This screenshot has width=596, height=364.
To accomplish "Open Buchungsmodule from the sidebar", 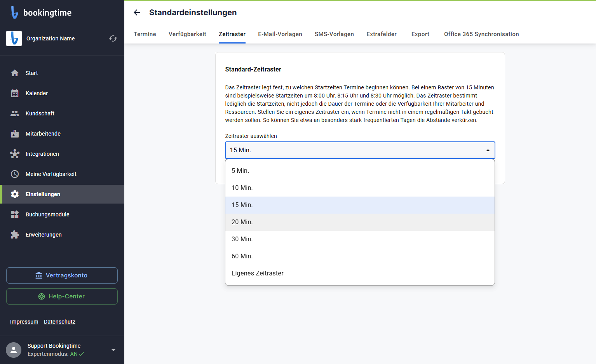I will (x=62, y=214).
